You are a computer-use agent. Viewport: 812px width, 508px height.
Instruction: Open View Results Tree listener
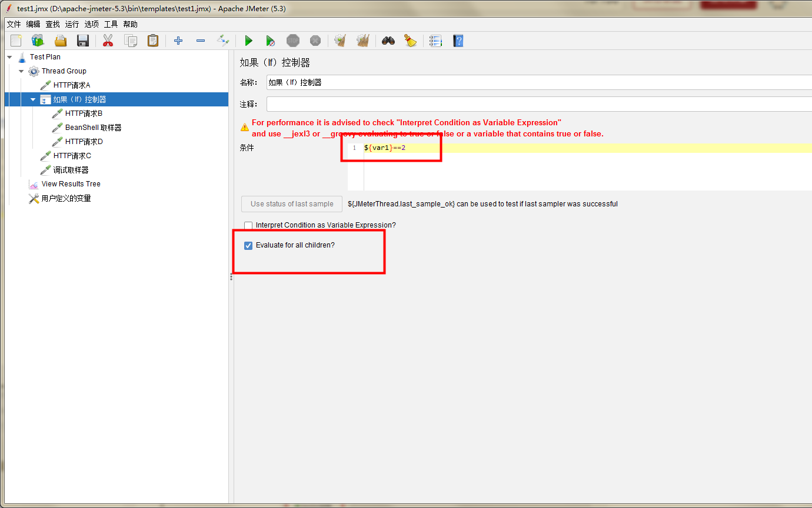(x=71, y=184)
